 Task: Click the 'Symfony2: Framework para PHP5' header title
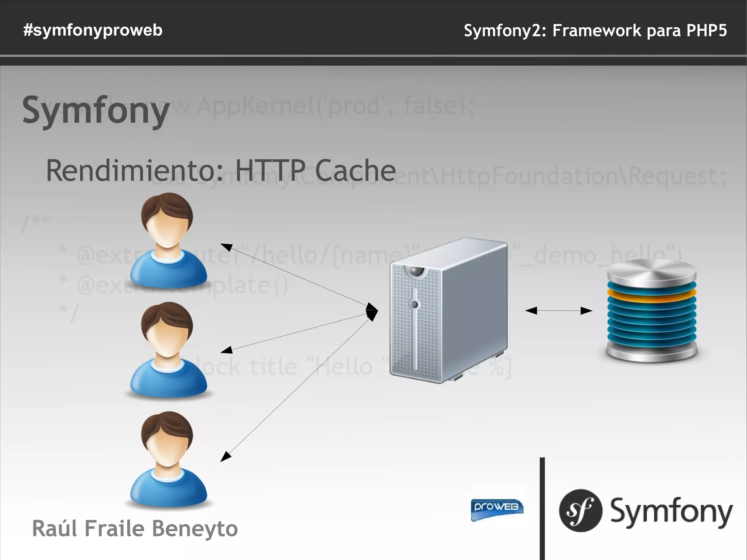point(595,31)
